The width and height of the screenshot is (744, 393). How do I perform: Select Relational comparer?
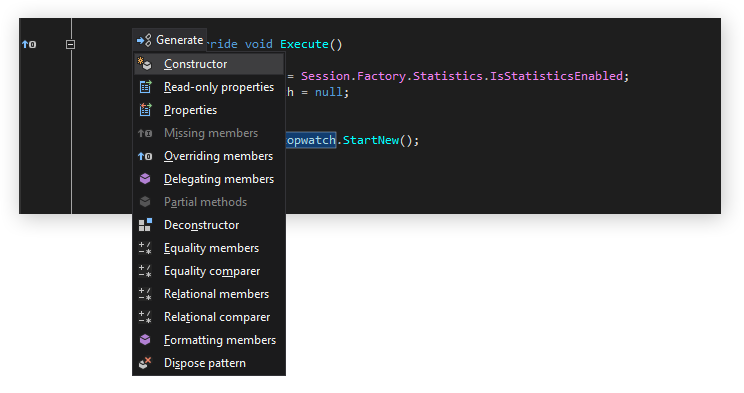click(x=209, y=317)
